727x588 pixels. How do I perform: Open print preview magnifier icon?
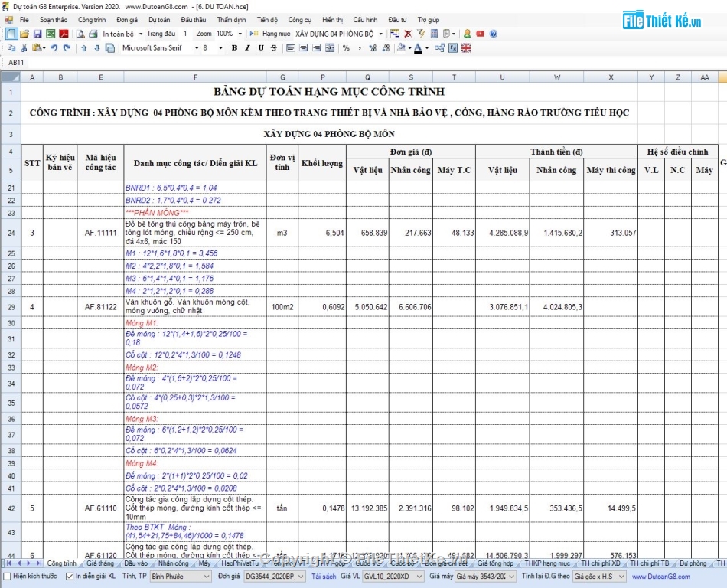point(80,34)
